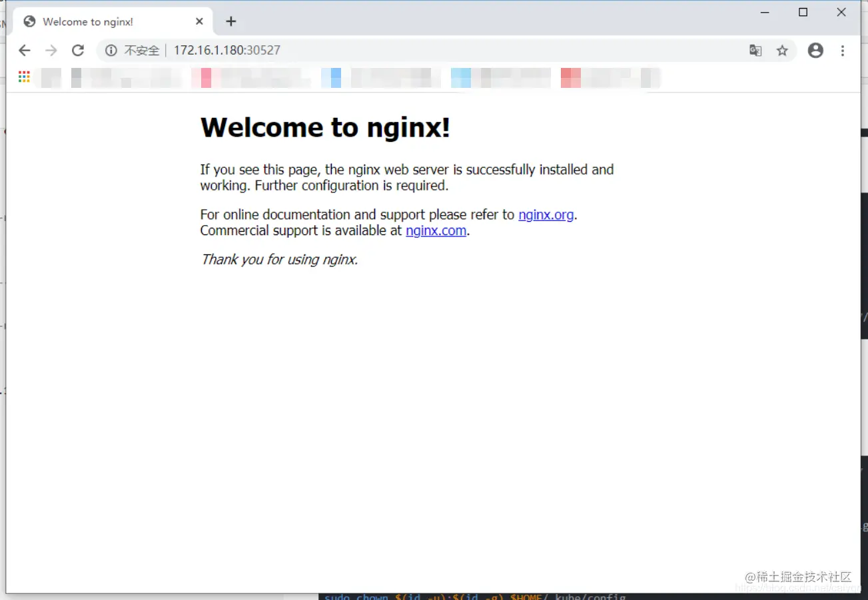This screenshot has width=868, height=600.
Task: Select the Welcome to nginx! tab
Action: coord(113,21)
